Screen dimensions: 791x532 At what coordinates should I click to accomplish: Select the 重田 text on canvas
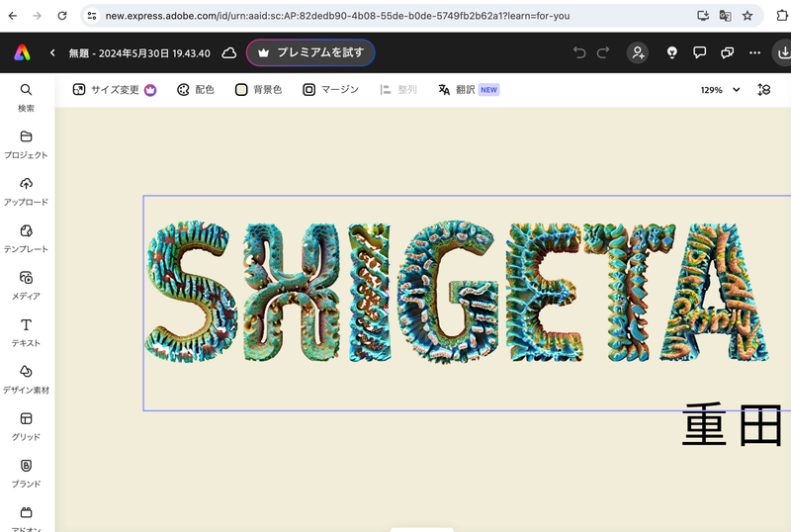(732, 425)
